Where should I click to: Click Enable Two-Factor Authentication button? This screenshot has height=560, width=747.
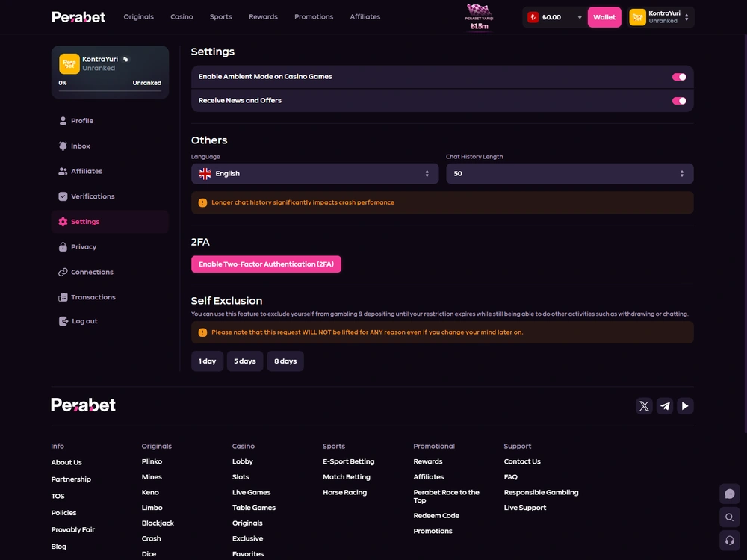pos(267,264)
